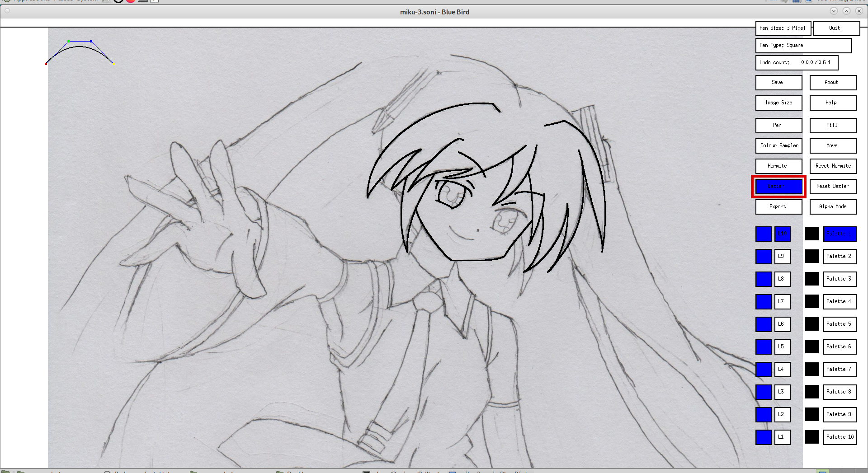Image resolution: width=868 pixels, height=473 pixels.
Task: Click the Image Size button
Action: point(778,103)
